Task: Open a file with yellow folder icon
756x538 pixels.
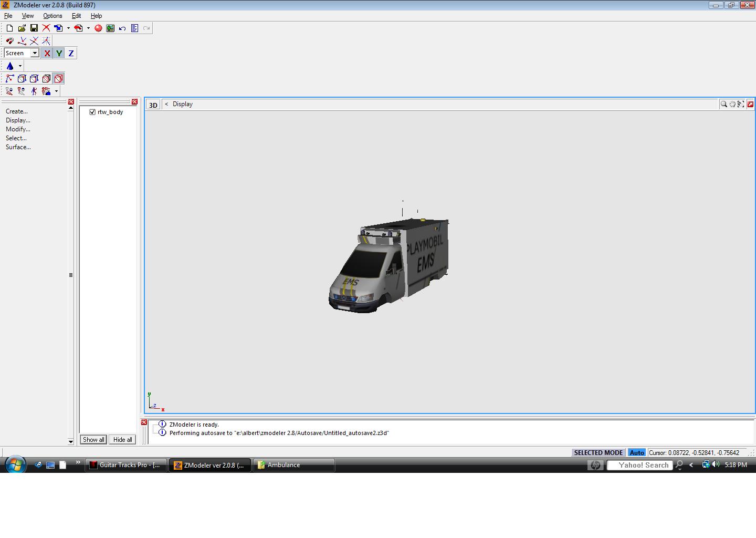Action: click(22, 28)
